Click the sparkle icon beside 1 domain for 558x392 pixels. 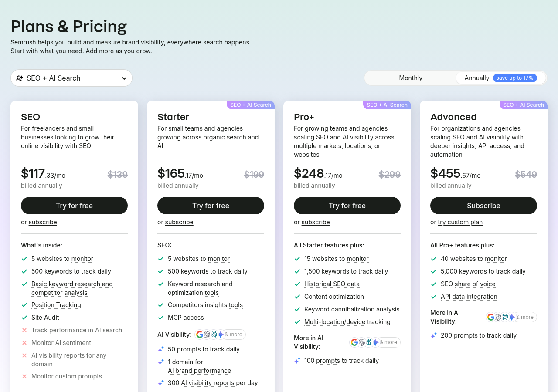click(161, 362)
